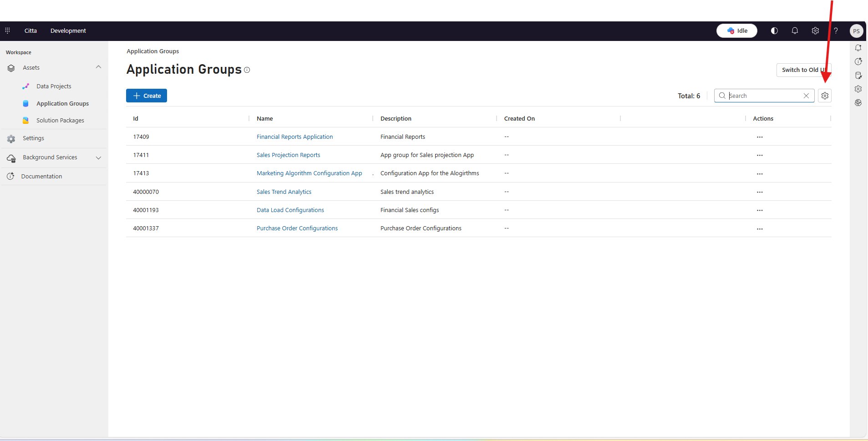
Task: Click the Create button
Action: (x=147, y=96)
